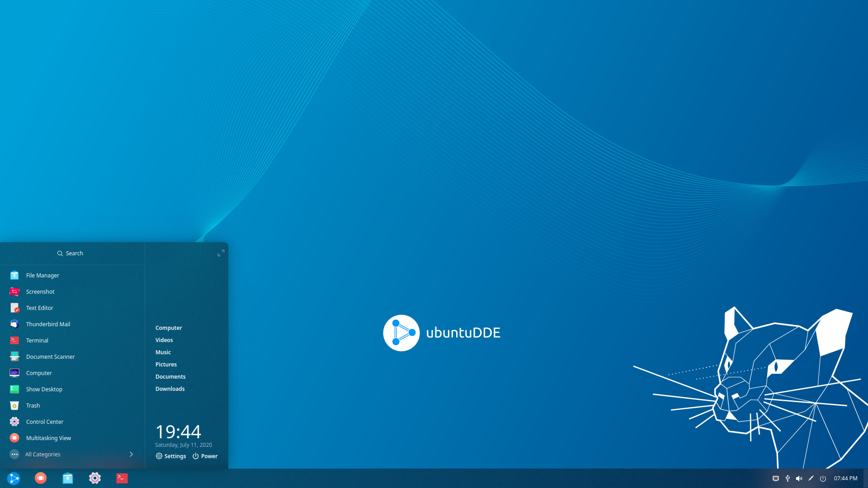Open the Documents folder shortcut
The image size is (868, 488).
pyautogui.click(x=170, y=376)
